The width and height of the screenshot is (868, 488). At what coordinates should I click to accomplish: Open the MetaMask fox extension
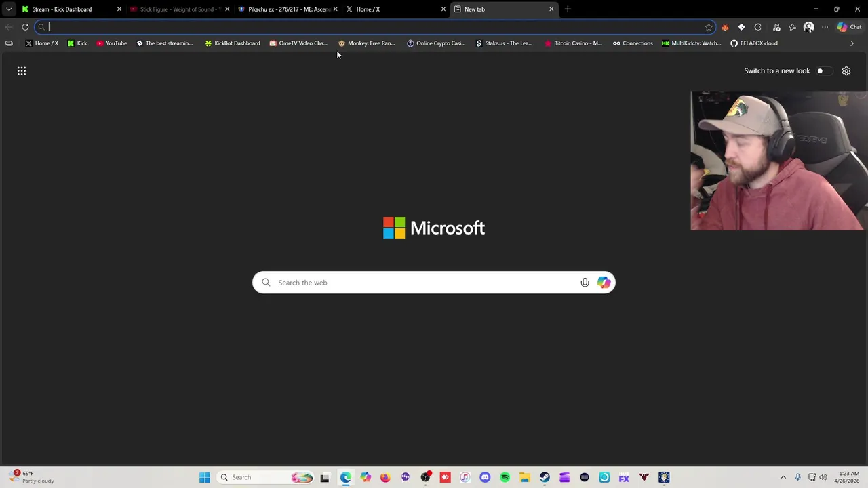pos(725,27)
